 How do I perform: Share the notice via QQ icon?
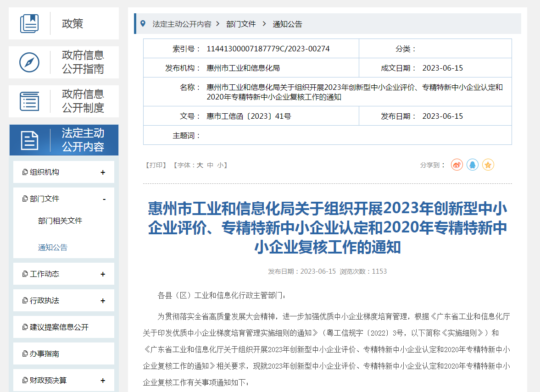point(472,165)
